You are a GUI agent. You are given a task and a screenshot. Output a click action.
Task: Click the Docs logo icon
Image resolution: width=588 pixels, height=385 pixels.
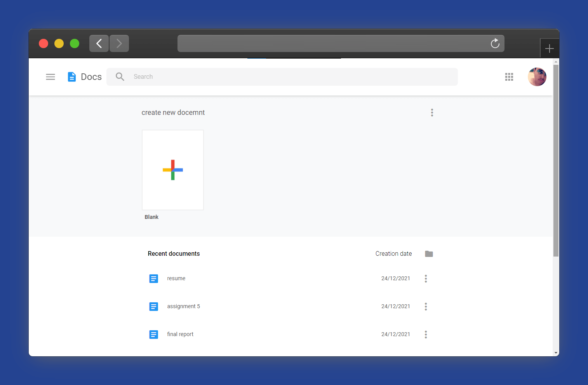(x=72, y=77)
